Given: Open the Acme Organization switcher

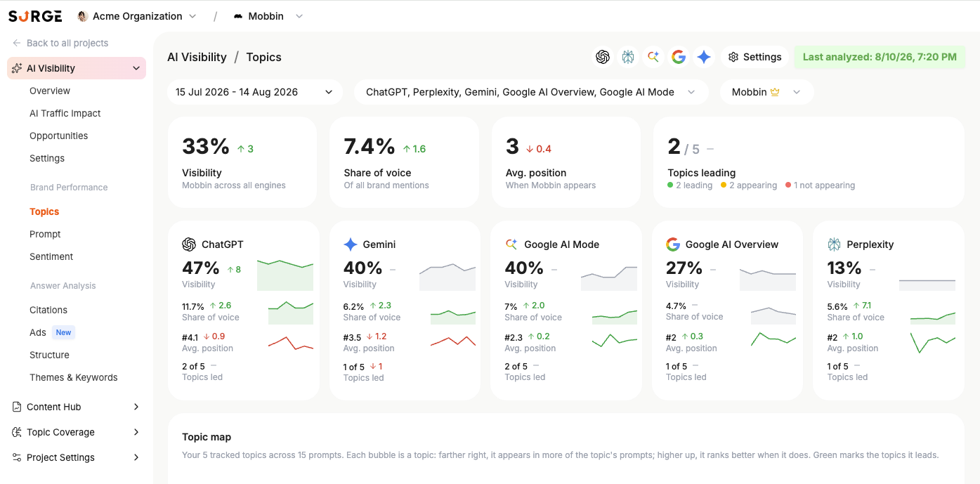Looking at the screenshot, I should point(137,16).
